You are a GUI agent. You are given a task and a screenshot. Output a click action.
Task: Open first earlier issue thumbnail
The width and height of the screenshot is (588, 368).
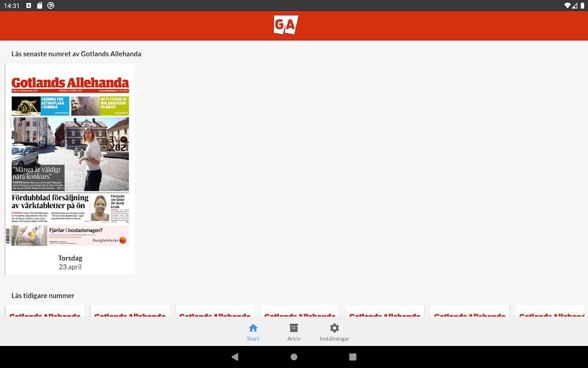pyautogui.click(x=45, y=311)
